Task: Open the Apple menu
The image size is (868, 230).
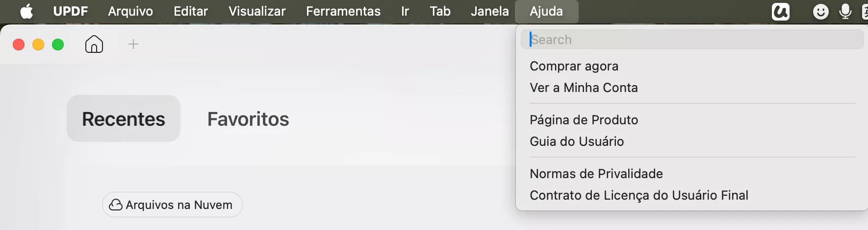Action: [x=26, y=11]
